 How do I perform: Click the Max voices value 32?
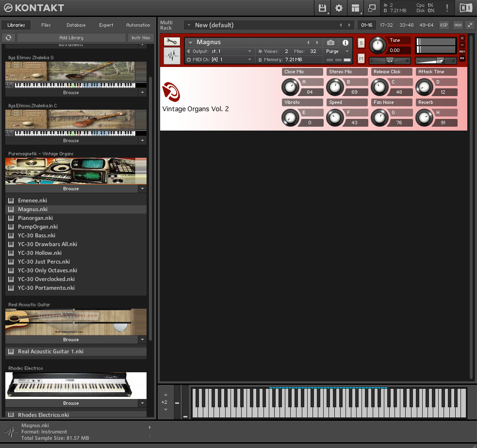(313, 51)
